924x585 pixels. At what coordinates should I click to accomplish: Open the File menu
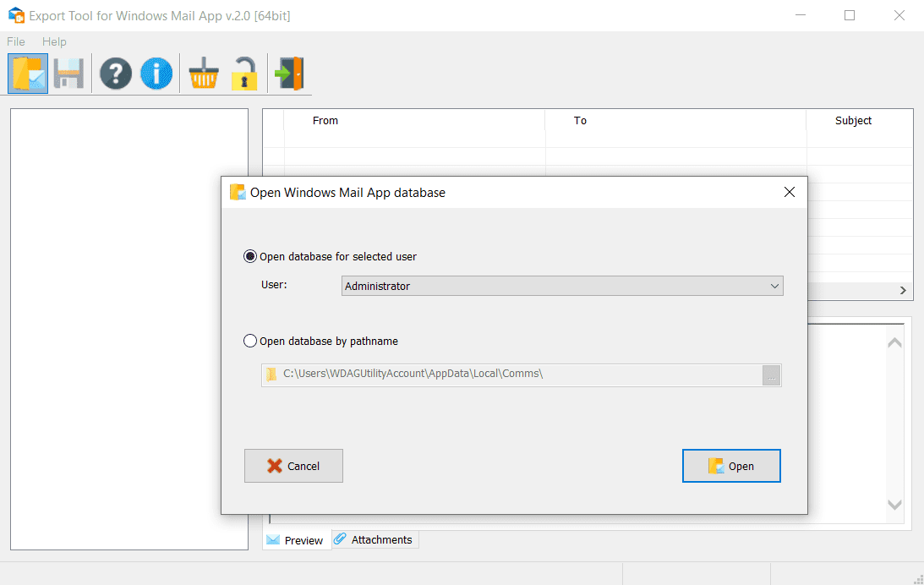16,41
